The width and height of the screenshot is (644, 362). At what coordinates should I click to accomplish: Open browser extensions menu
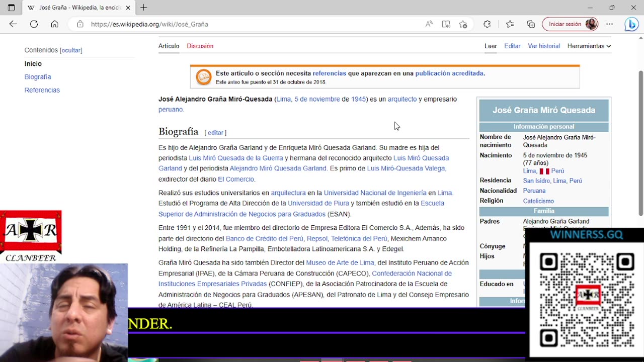(x=487, y=24)
